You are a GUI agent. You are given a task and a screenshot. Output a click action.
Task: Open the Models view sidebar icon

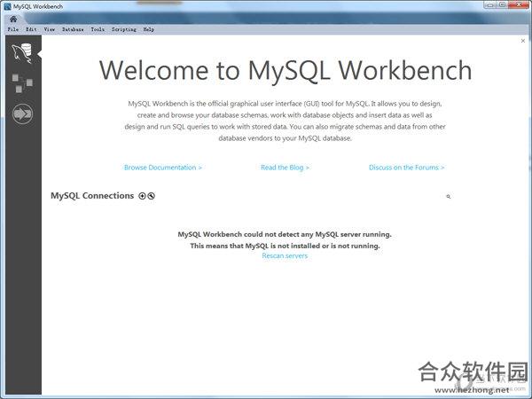pyautogui.click(x=22, y=83)
